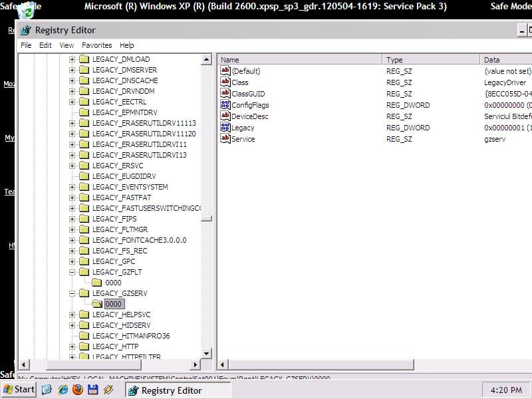Click the LegacyDriver data value
Viewport: 532px width, 399px height.
coord(505,82)
